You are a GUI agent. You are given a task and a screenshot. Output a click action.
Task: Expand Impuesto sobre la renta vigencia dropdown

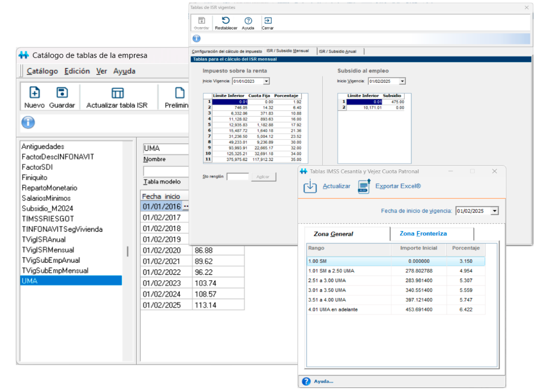coord(266,81)
